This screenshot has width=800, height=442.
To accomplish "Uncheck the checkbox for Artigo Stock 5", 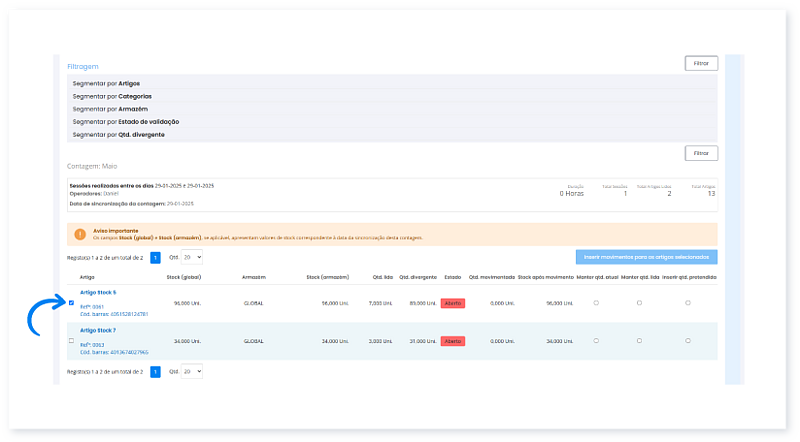I will point(71,303).
